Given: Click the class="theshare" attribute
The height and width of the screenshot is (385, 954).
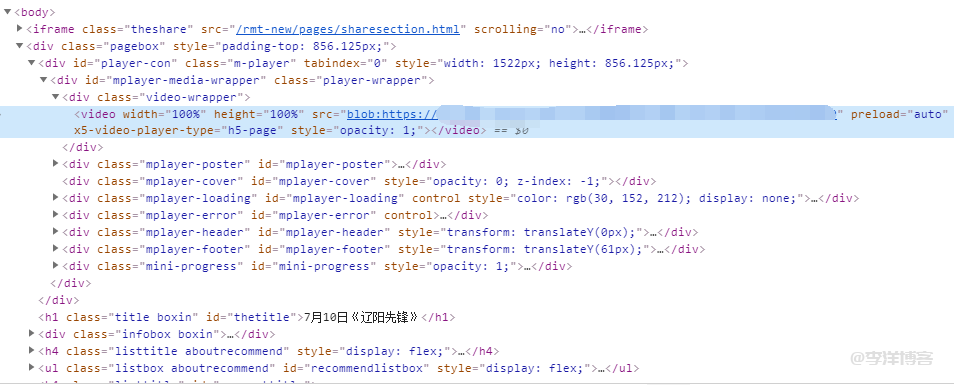Looking at the screenshot, I should [138, 29].
